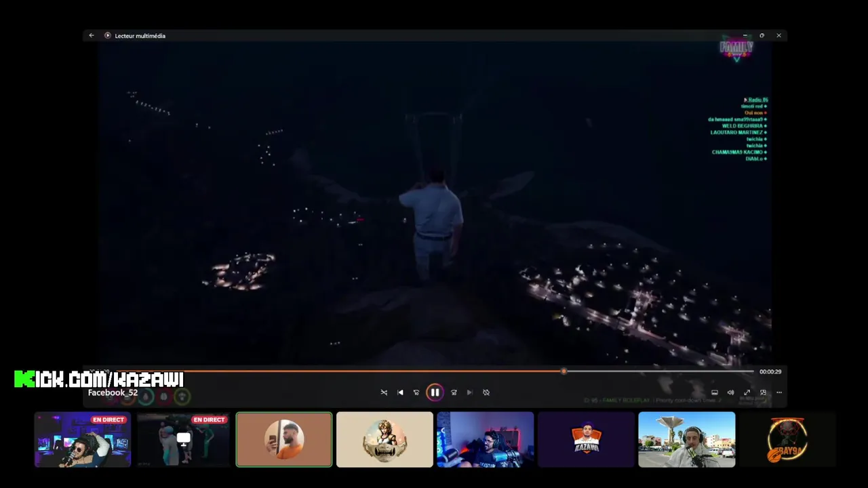Select the KAZAWI logo thumbnail
Viewport: 868px width, 488px height.
586,440
